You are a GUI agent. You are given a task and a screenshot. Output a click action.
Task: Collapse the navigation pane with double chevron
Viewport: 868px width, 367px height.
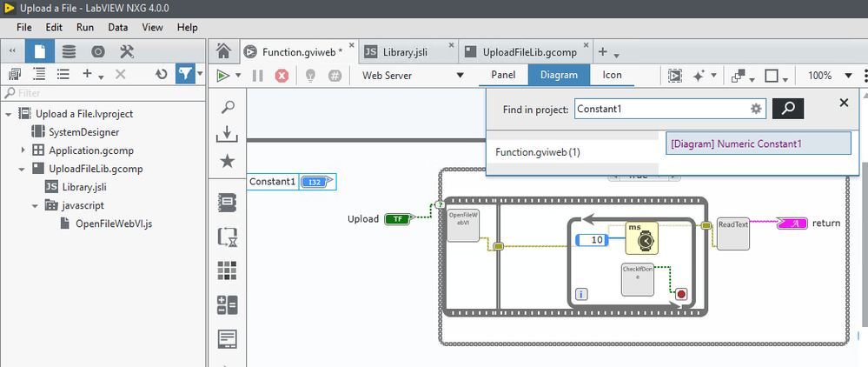[12, 52]
